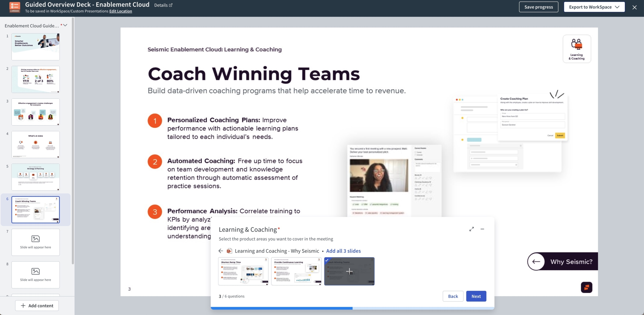Select Shorten Ramp Time slide in picker

tap(243, 271)
